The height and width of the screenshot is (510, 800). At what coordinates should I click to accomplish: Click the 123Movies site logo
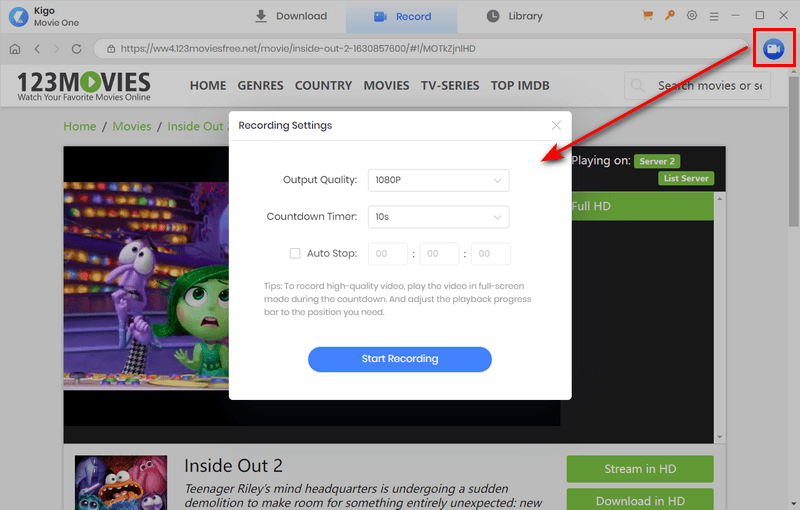click(x=84, y=86)
